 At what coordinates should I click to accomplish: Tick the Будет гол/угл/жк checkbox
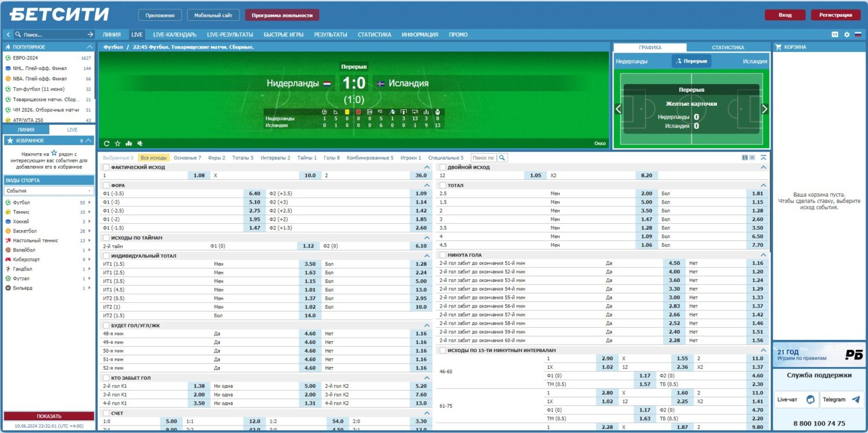[x=106, y=325]
